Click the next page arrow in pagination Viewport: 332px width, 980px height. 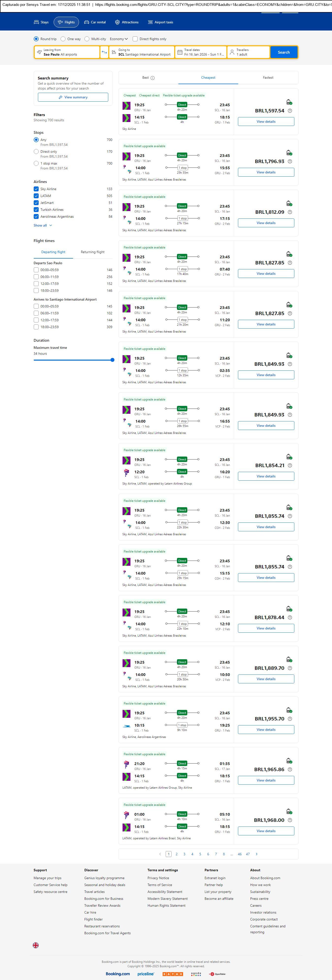pyautogui.click(x=257, y=854)
